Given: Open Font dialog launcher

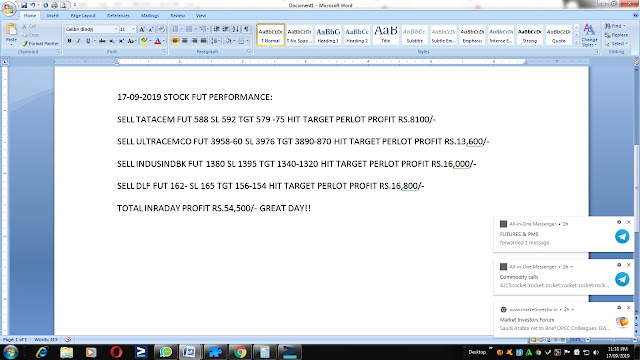Looking at the screenshot, I should point(164,51).
